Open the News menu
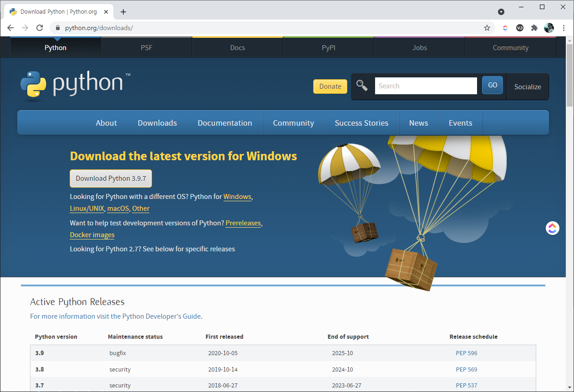The width and height of the screenshot is (574, 392). (x=419, y=123)
